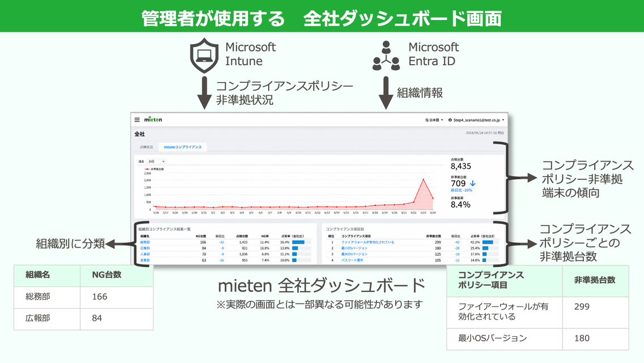Click the blue down-arrow trend icon beside 709
Viewport: 644px width, 363px height.
click(x=472, y=183)
